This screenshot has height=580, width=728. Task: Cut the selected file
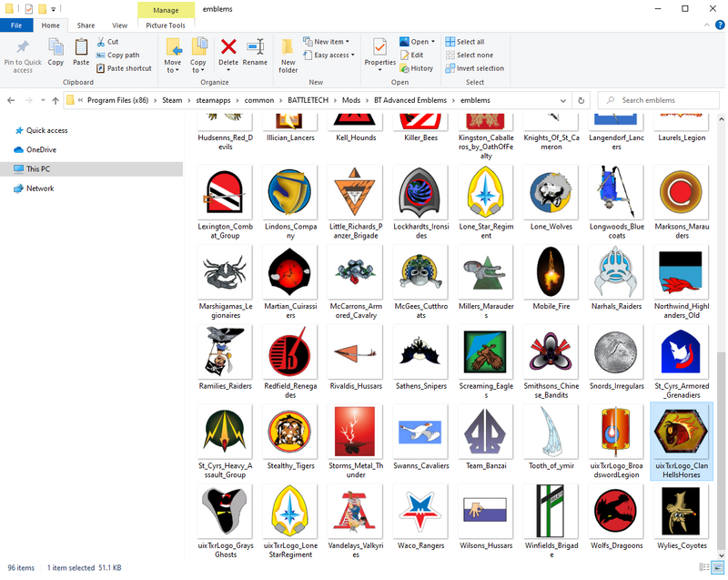click(x=107, y=42)
